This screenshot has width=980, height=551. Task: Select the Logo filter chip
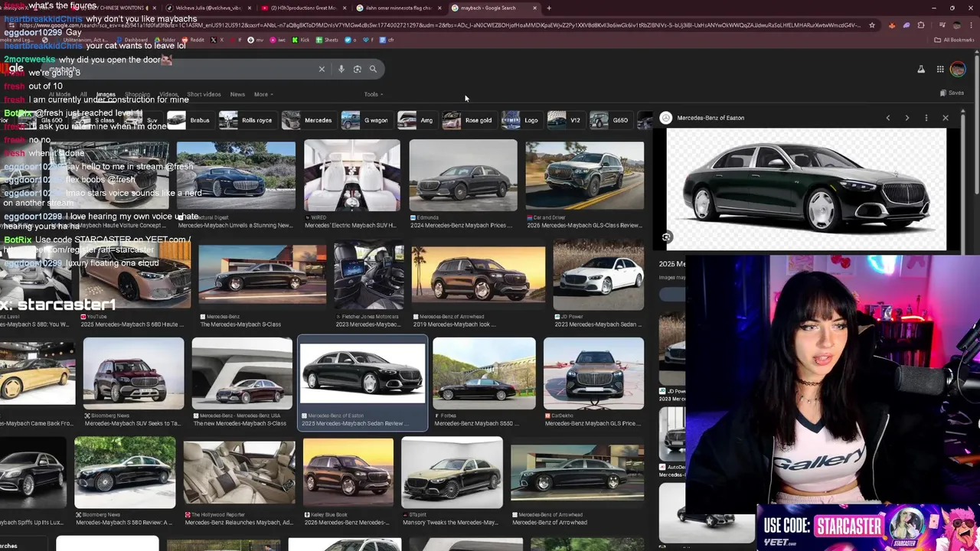(x=521, y=120)
